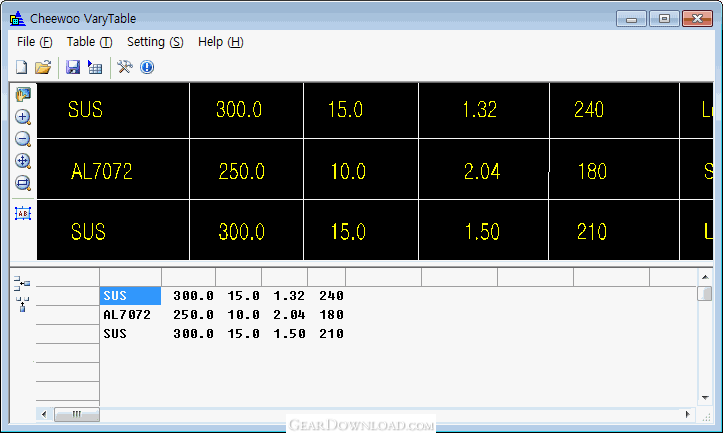
Task: Click scroll up arrow of vertical scrollbar
Action: click(705, 277)
